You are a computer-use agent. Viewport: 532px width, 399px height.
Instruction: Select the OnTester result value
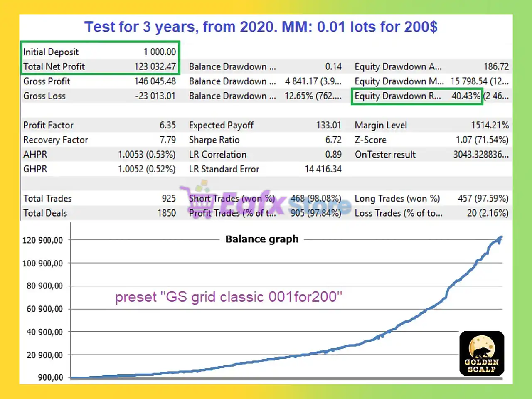click(481, 155)
